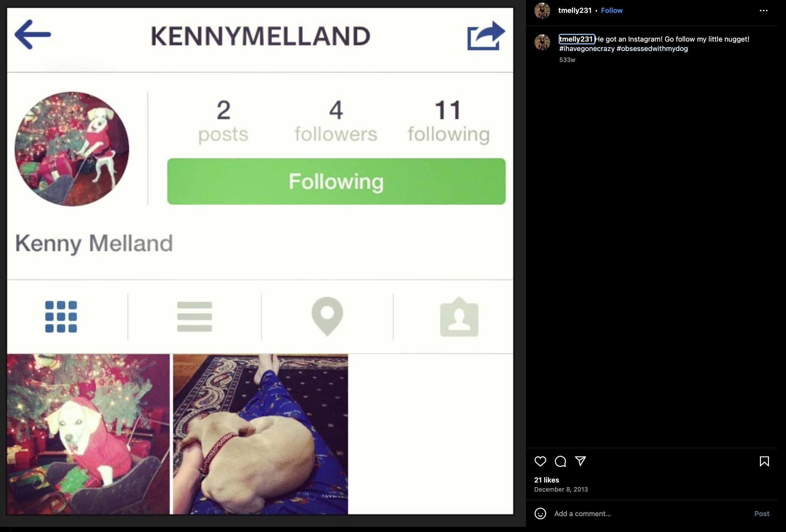
Task: Open the three-dot more options menu
Action: pyautogui.click(x=763, y=11)
